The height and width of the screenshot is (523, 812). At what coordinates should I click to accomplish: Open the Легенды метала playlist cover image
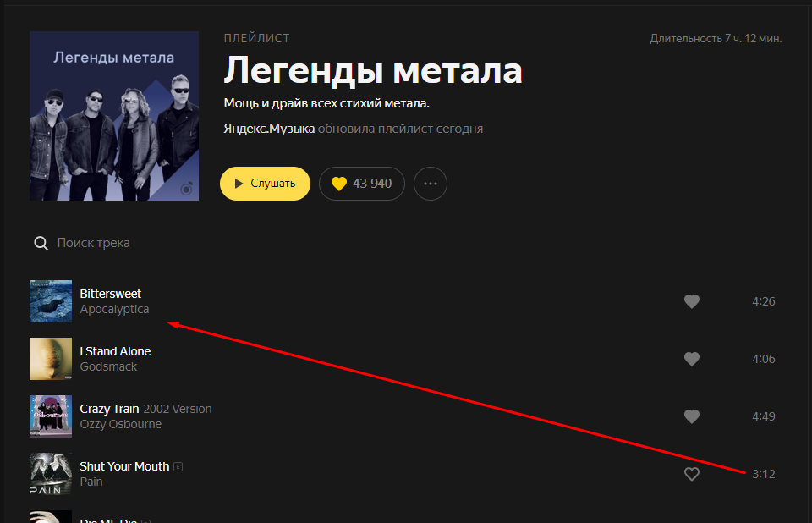tap(114, 116)
